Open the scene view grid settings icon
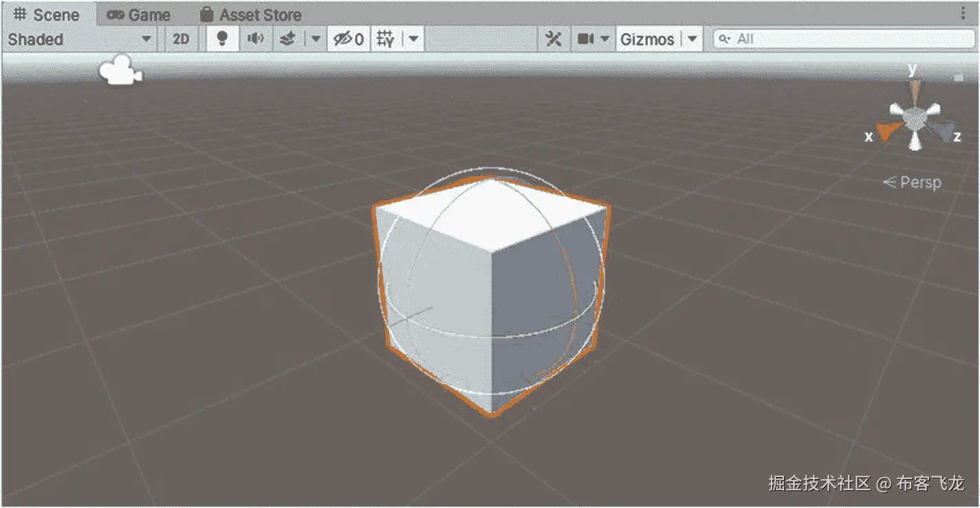This screenshot has height=508, width=980. click(382, 39)
